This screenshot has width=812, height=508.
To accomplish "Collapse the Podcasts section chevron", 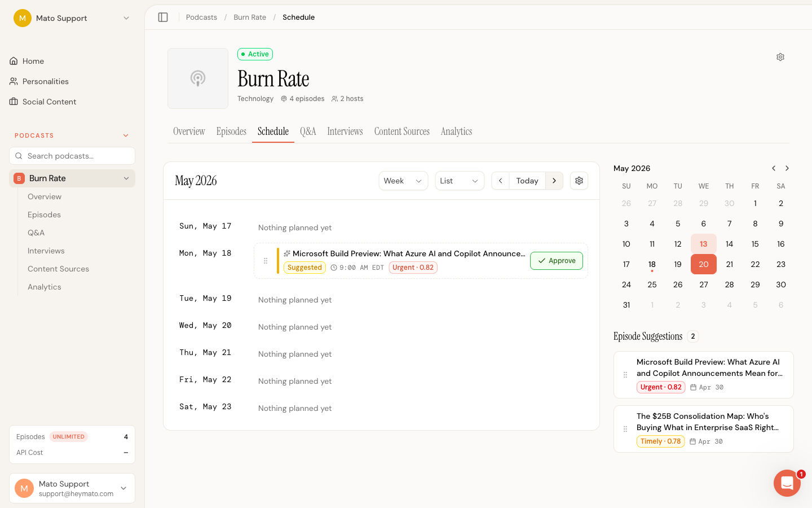I will click(x=126, y=135).
